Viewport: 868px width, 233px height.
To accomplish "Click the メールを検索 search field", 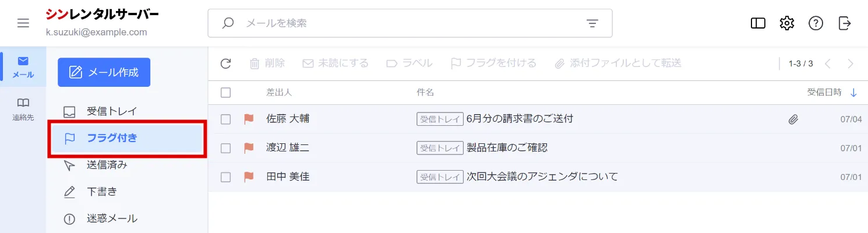I will click(410, 23).
